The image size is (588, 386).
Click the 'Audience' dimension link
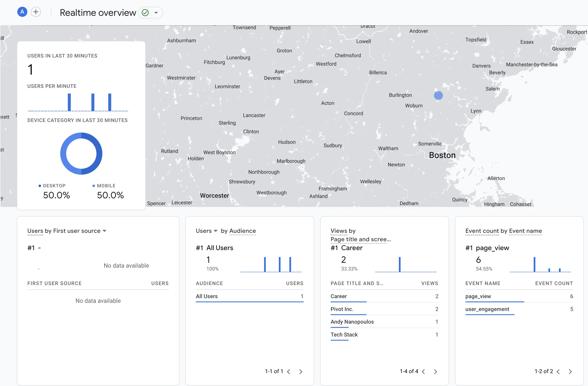(x=242, y=231)
